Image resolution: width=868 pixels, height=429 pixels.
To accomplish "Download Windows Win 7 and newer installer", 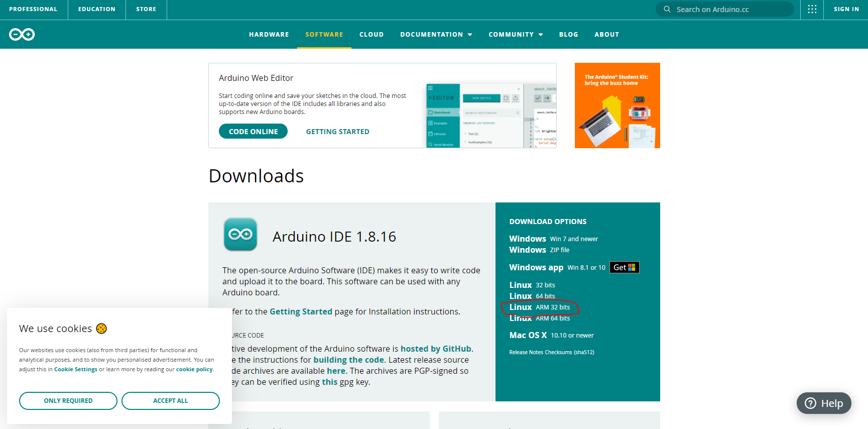I will pyautogui.click(x=553, y=239).
